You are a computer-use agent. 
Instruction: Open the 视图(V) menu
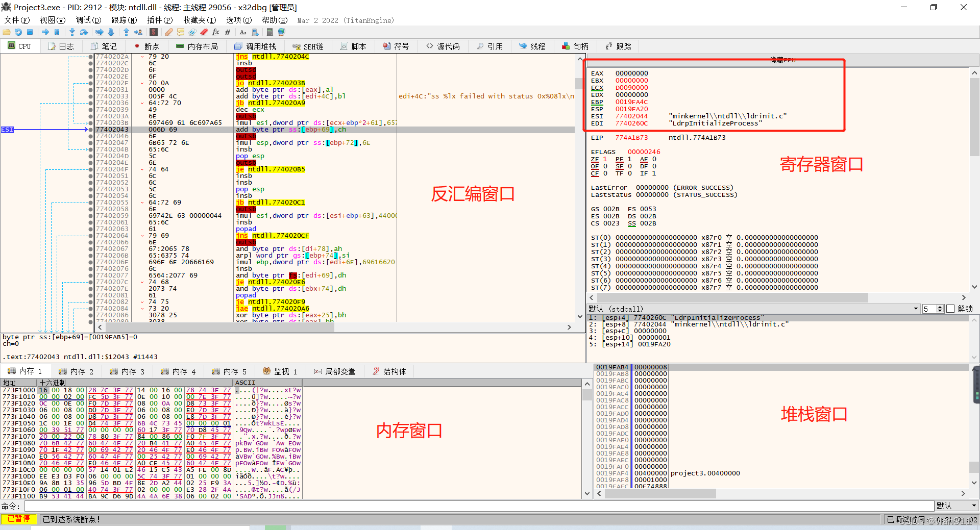tap(53, 20)
